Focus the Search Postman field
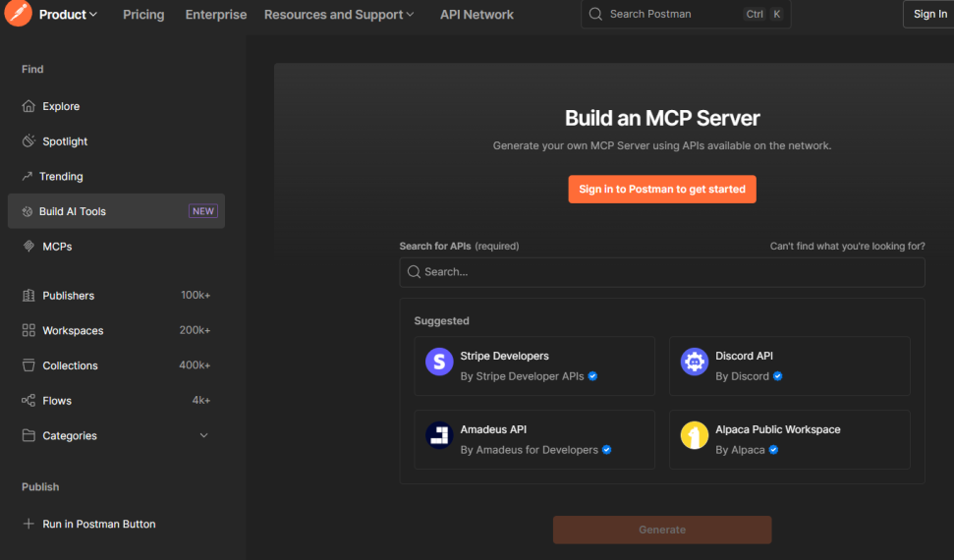The width and height of the screenshot is (954, 560). (x=686, y=14)
